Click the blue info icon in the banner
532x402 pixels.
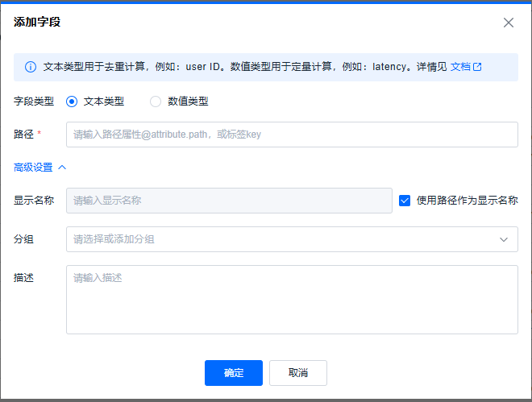click(x=31, y=67)
